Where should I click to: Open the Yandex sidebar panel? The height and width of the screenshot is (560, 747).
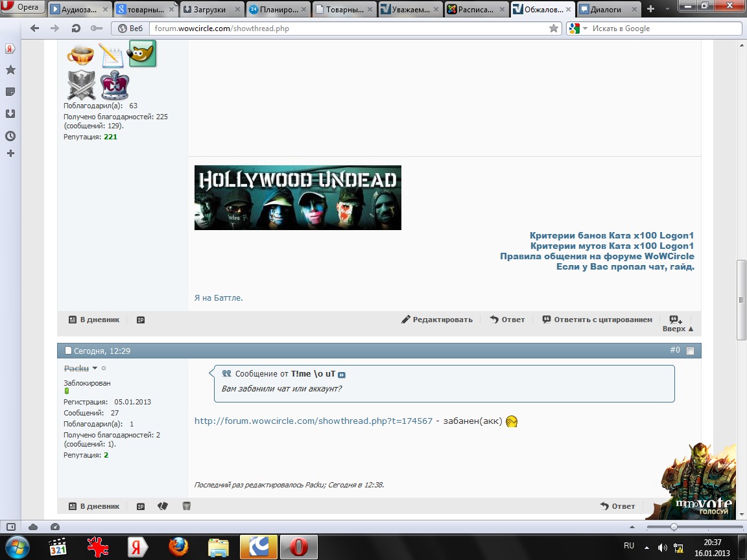click(x=10, y=49)
